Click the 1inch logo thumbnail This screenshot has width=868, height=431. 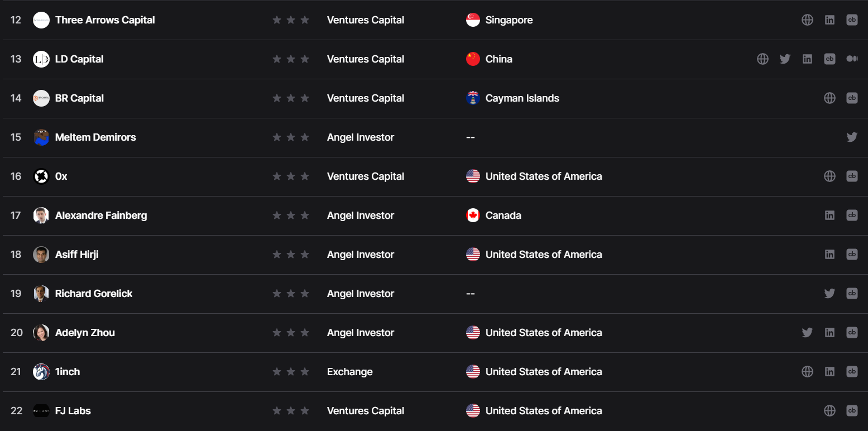[x=41, y=372]
